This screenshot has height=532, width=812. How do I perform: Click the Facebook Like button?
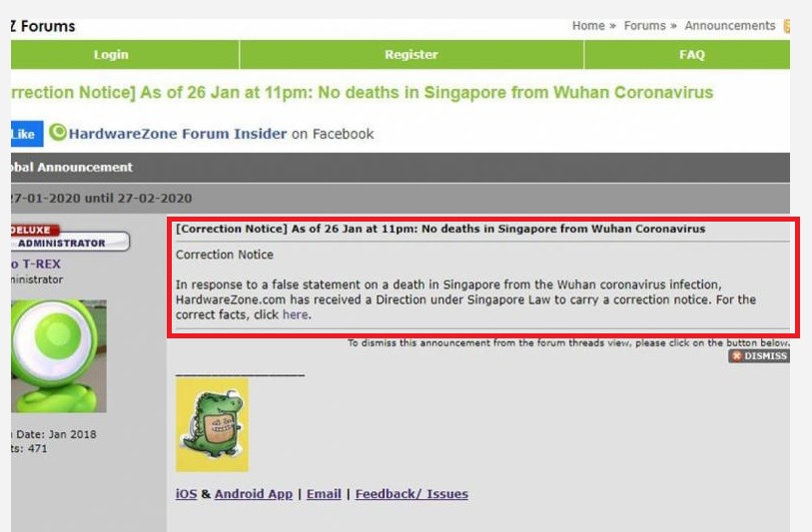point(26,134)
